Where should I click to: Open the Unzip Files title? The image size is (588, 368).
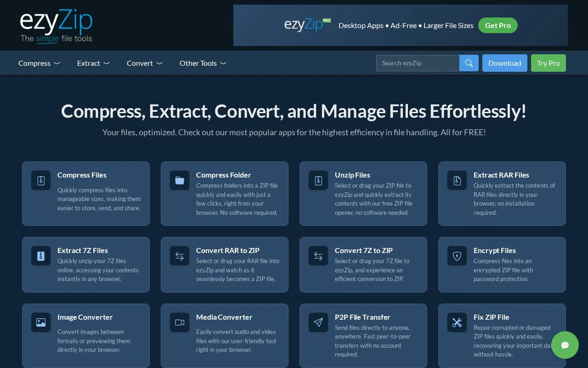click(352, 175)
